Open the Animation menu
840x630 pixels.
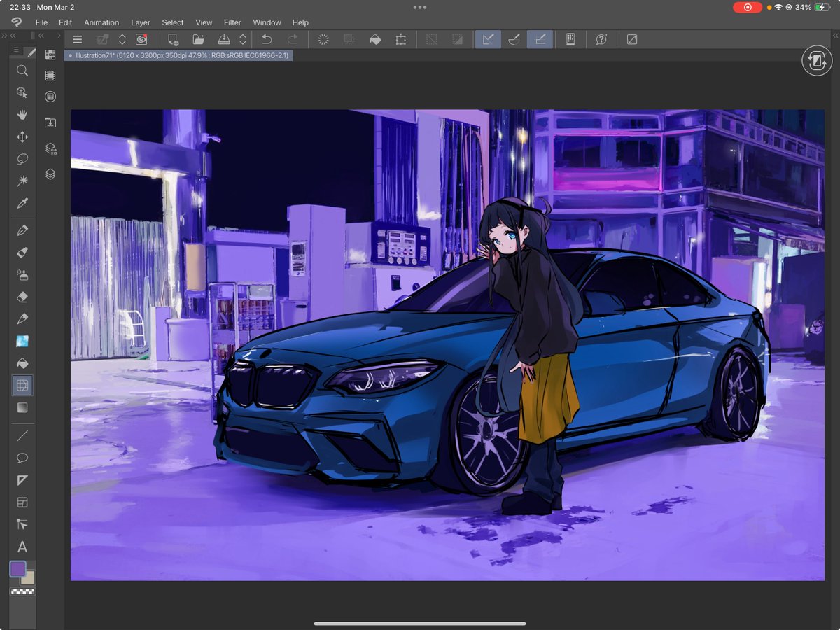tap(101, 22)
